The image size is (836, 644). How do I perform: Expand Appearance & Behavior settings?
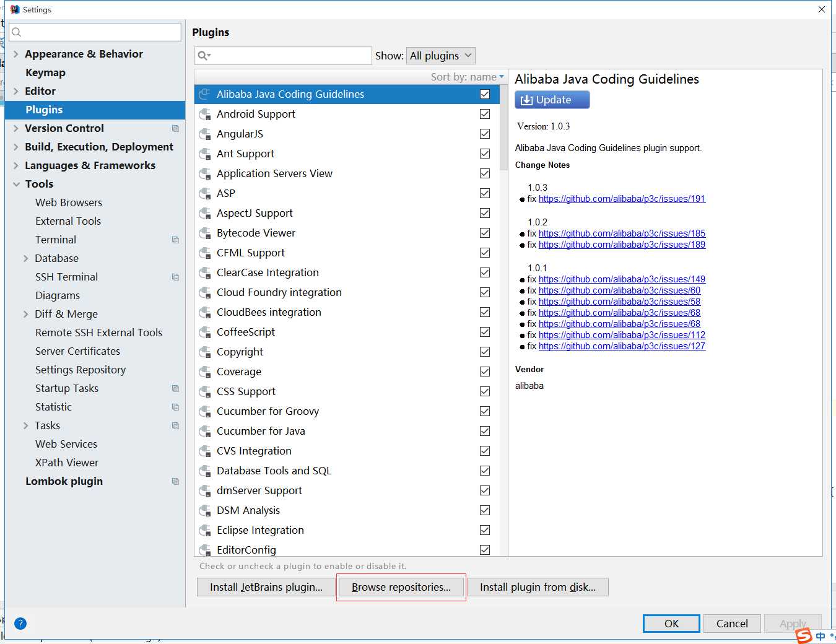click(x=16, y=54)
